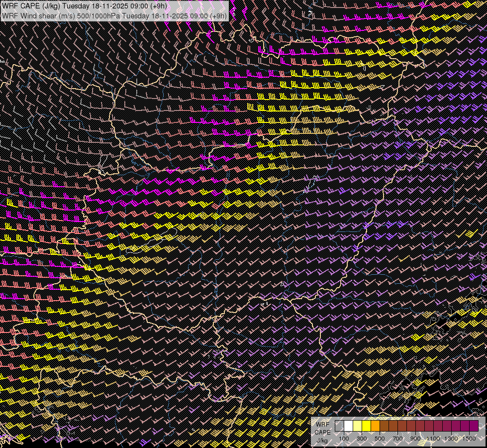Select the white swatch in the CAPE legend
Image resolution: width=487 pixels, height=448 pixels.
[x=348, y=426]
